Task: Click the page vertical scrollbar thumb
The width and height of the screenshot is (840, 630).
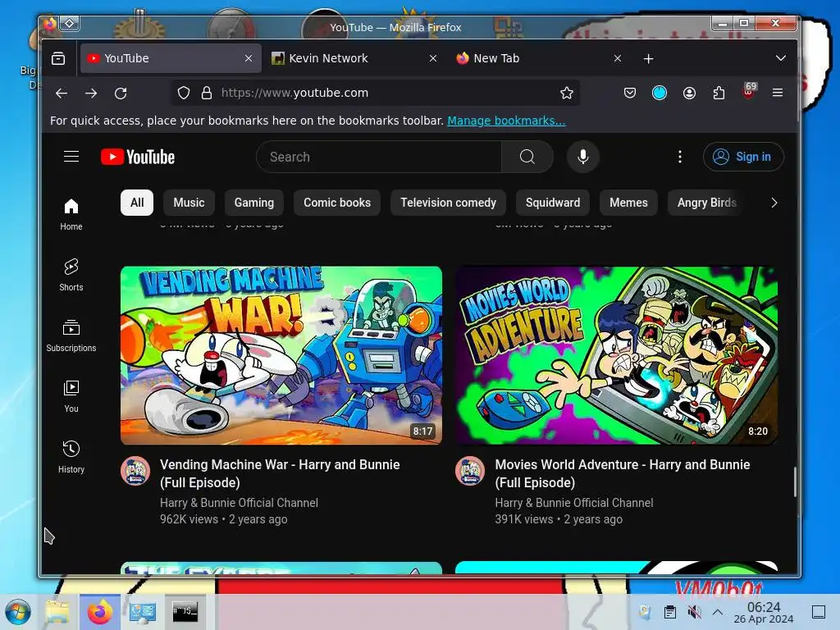Action: 795,482
